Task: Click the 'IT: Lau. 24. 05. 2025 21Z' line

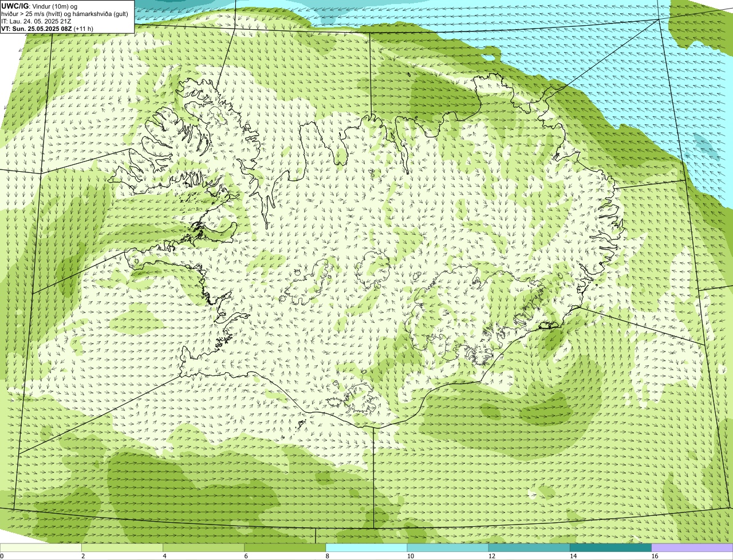Action: tap(36, 21)
